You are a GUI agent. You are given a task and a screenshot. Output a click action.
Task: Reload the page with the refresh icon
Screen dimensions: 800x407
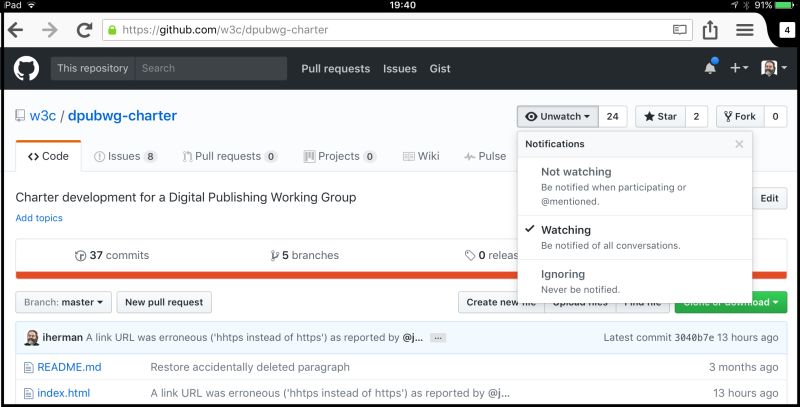click(x=84, y=30)
